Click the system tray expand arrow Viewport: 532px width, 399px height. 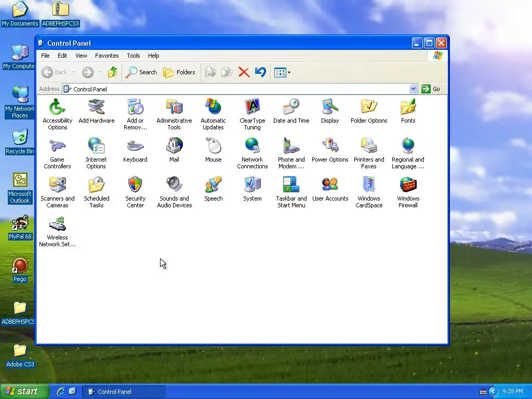(493, 392)
